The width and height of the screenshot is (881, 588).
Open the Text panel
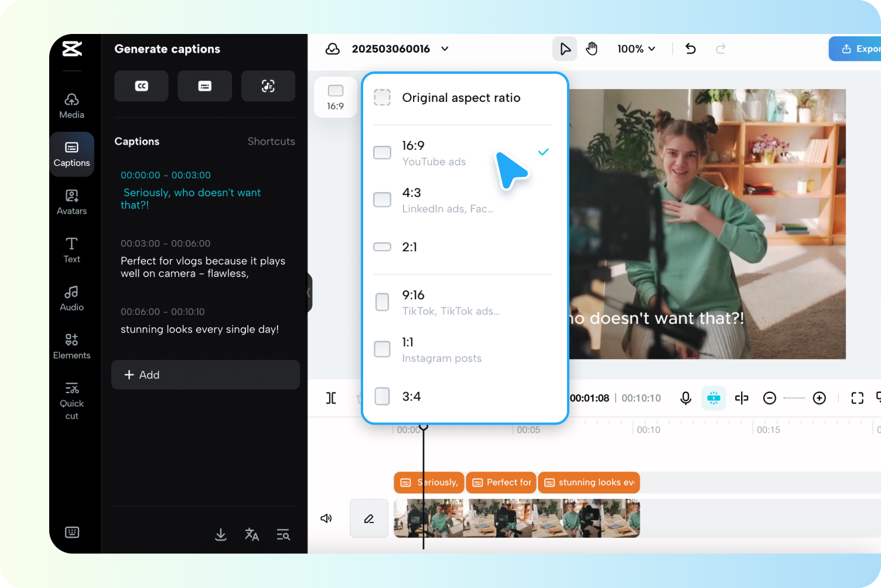(71, 250)
